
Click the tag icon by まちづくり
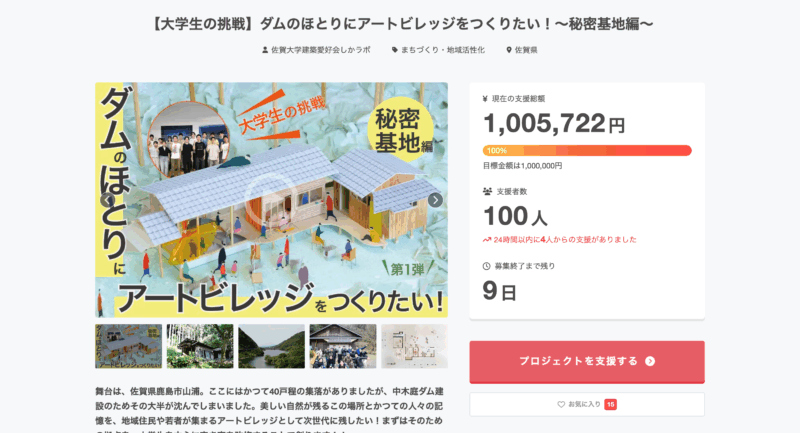click(395, 49)
